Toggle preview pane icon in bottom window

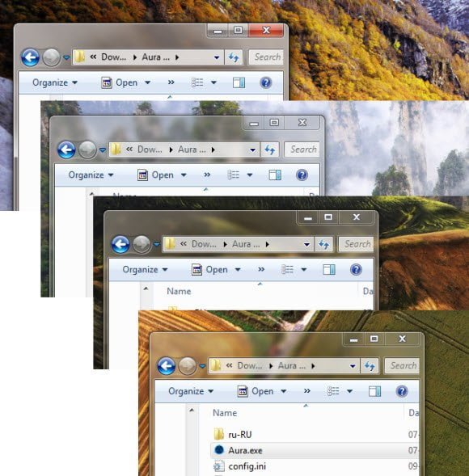pyautogui.click(x=374, y=391)
